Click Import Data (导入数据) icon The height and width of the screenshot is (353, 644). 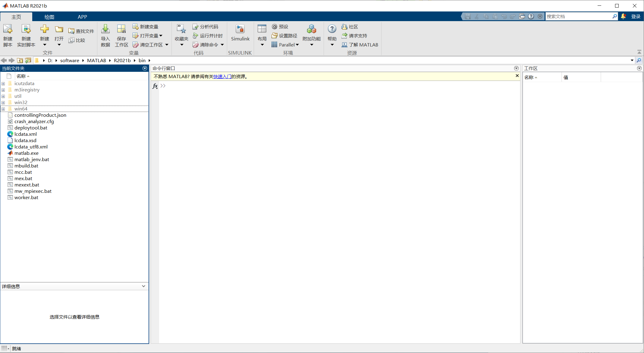point(105,29)
